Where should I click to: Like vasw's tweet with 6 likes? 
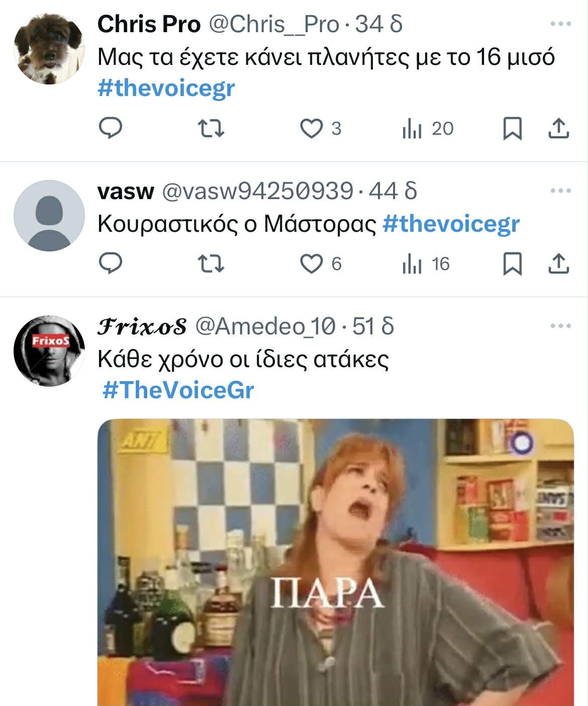(x=321, y=263)
